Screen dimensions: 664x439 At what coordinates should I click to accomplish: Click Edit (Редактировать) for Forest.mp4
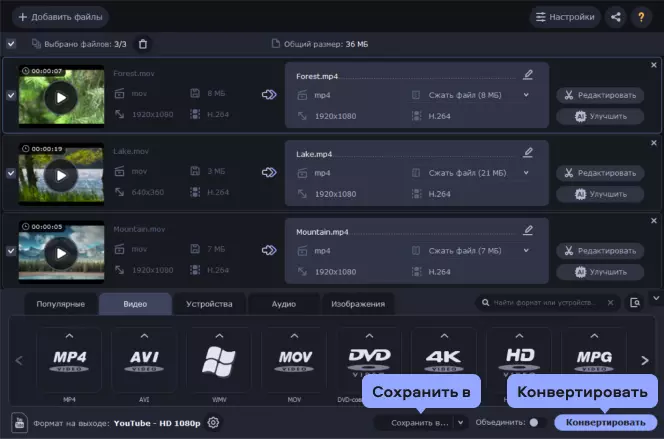600,95
